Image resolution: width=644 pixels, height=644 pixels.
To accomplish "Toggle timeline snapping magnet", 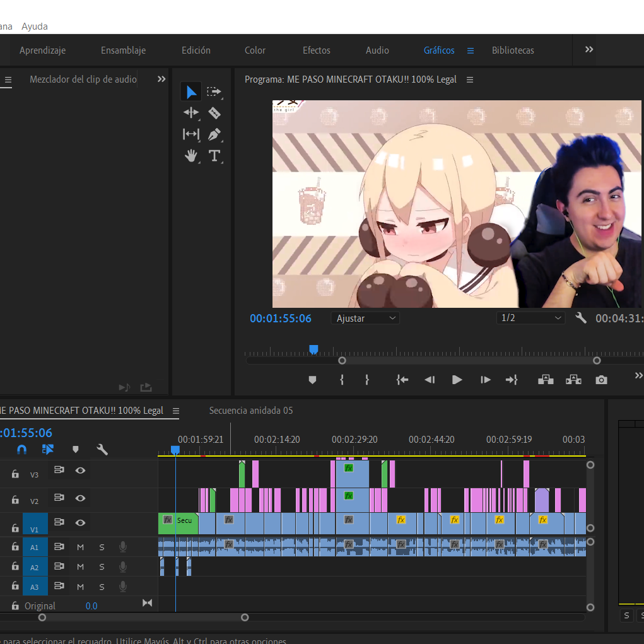I will tap(22, 450).
